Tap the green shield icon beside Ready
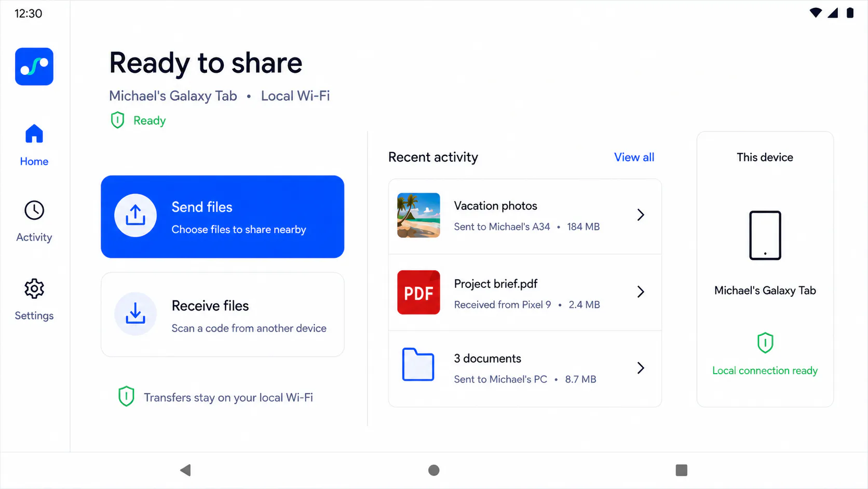The width and height of the screenshot is (868, 489). coord(118,120)
